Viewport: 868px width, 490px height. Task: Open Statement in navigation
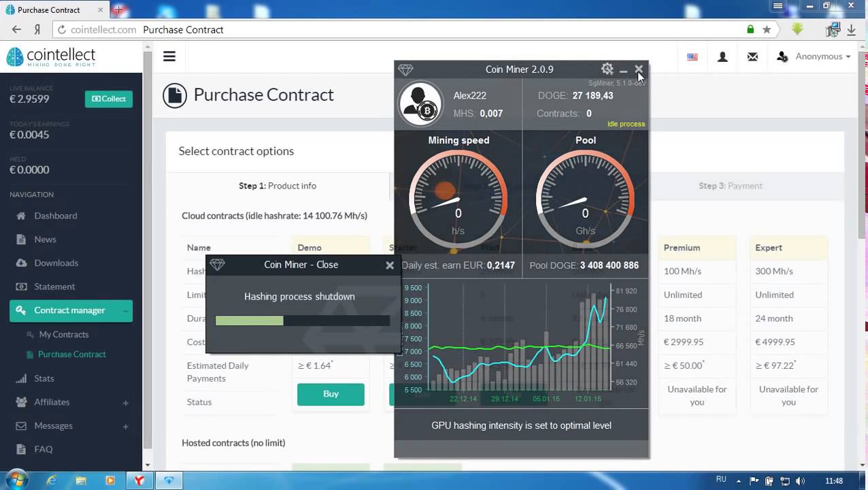[54, 287]
